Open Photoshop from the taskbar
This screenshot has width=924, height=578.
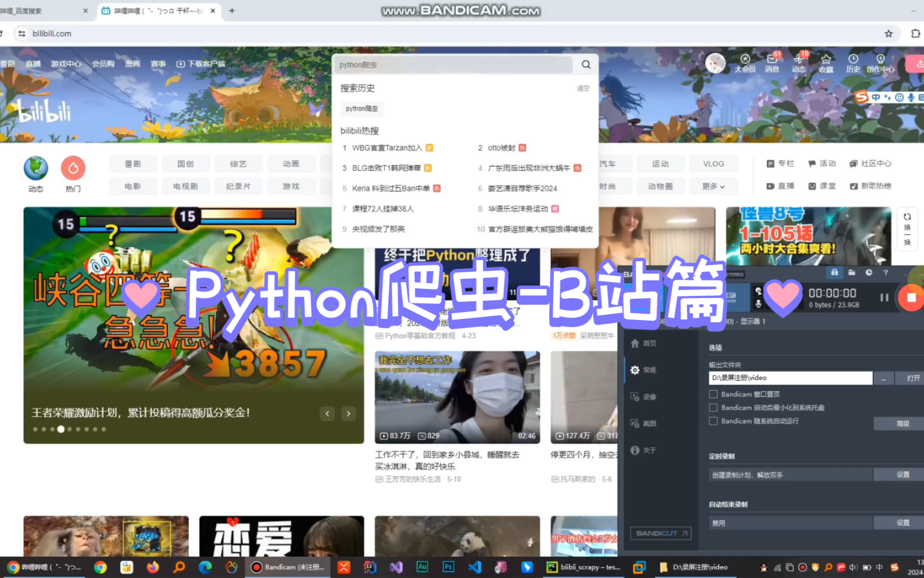pos(448,567)
